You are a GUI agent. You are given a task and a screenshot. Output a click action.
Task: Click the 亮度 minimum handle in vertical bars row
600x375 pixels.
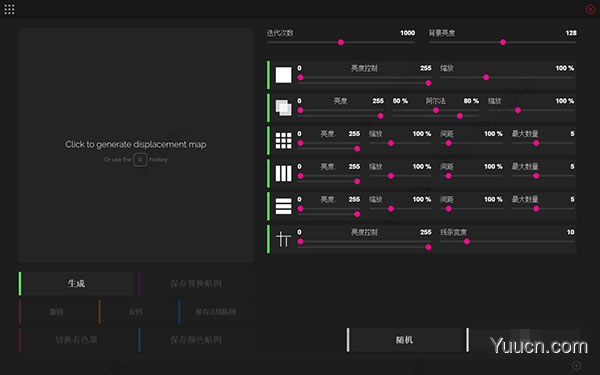300,176
